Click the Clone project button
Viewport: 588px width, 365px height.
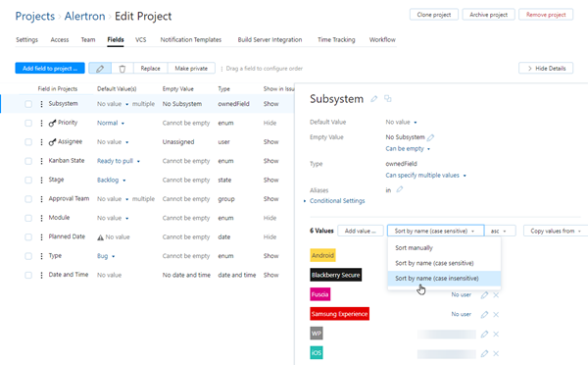434,15
